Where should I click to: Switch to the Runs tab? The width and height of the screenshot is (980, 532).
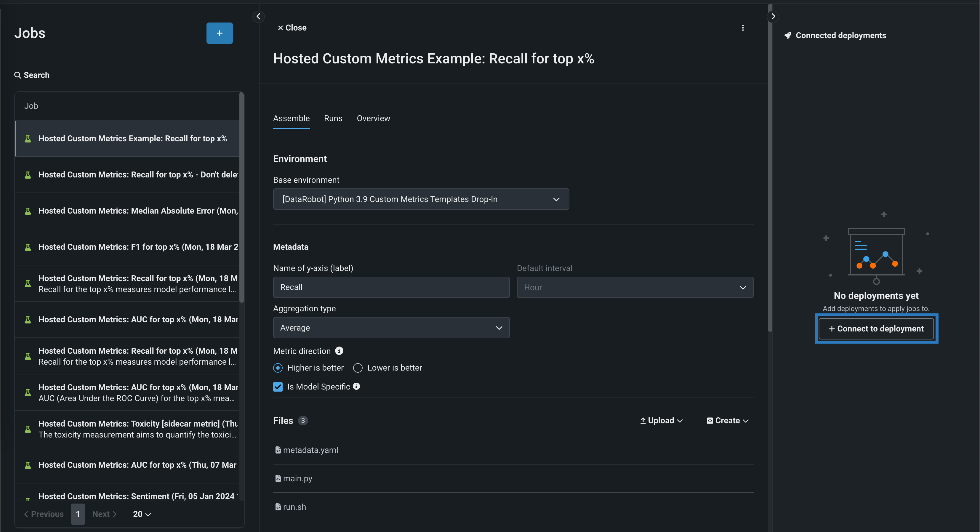(333, 118)
